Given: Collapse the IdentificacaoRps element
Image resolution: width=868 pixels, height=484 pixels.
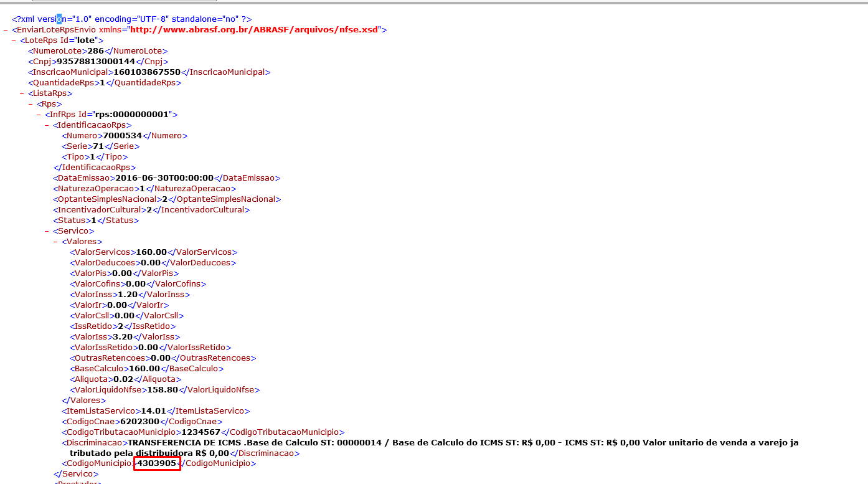Looking at the screenshot, I should tap(47, 125).
